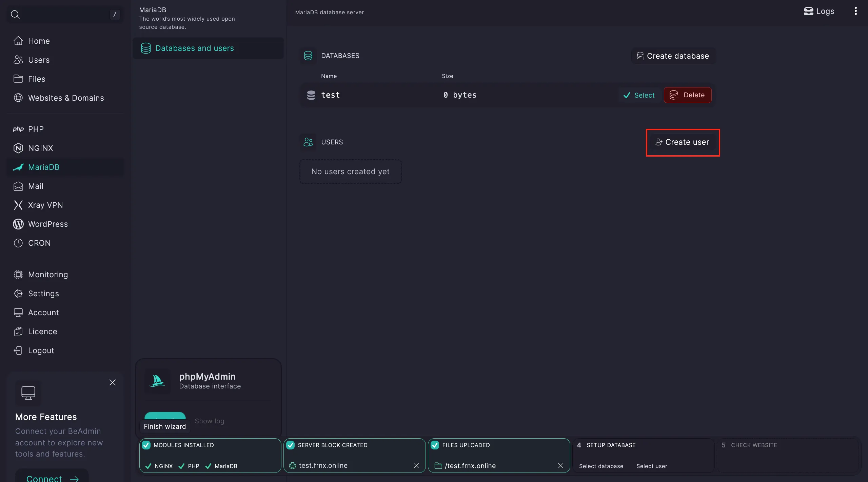Viewport: 868px width, 482px height.
Task: Click Select database in wizard step 4
Action: (x=601, y=466)
